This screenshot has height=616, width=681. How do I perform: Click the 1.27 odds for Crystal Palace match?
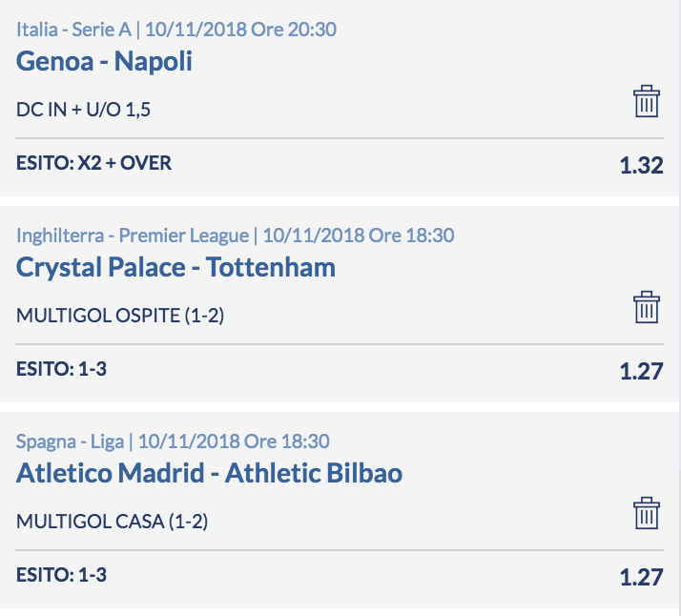642,371
